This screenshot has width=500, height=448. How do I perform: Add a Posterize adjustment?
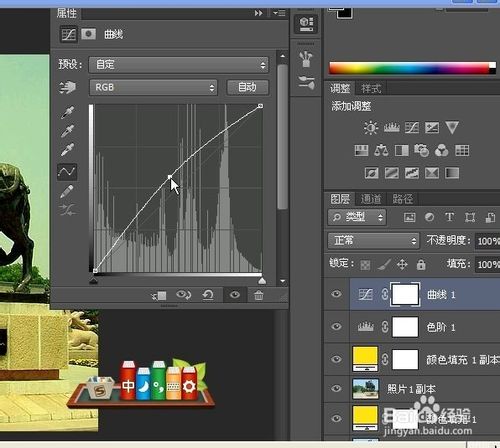[x=391, y=173]
